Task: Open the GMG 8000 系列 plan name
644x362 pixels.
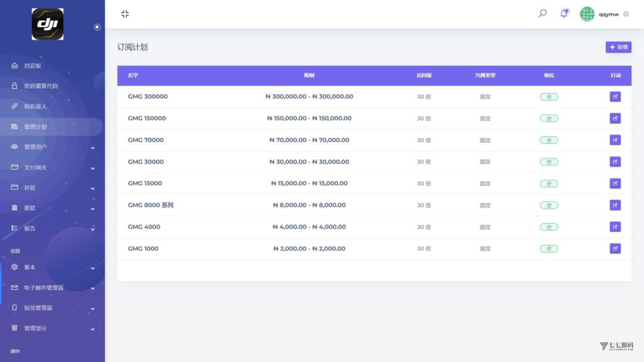Action: pyautogui.click(x=150, y=206)
